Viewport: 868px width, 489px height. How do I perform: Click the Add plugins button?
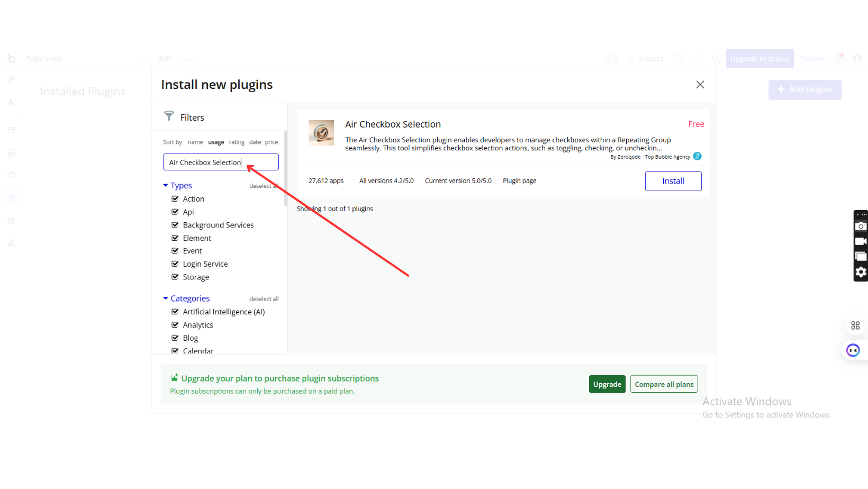click(804, 89)
